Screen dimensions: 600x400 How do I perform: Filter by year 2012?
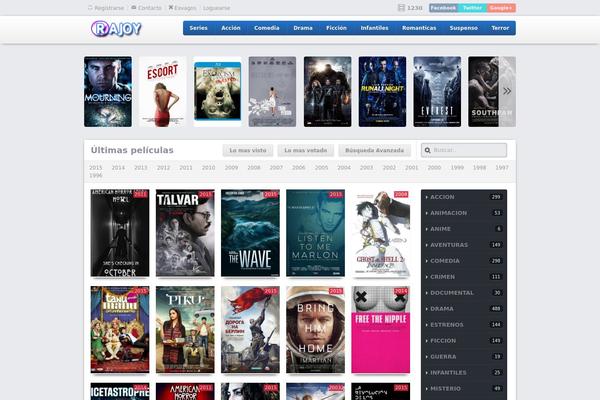[163, 168]
